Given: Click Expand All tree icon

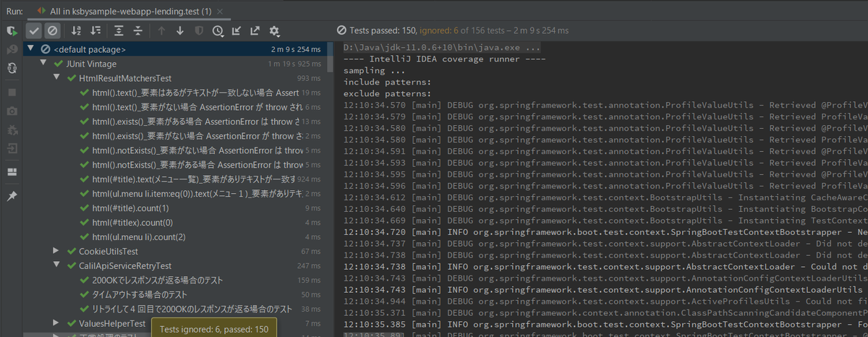Looking at the screenshot, I should click(x=120, y=30).
